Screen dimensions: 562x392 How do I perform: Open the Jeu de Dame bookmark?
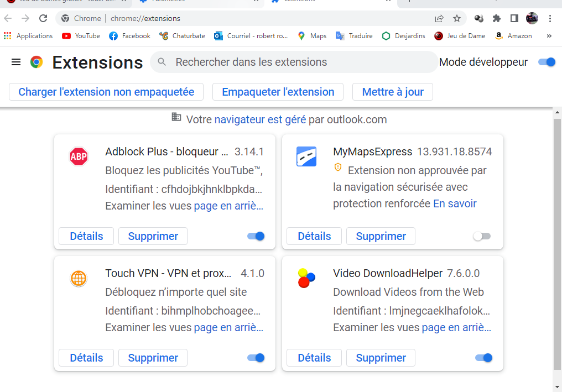460,36
